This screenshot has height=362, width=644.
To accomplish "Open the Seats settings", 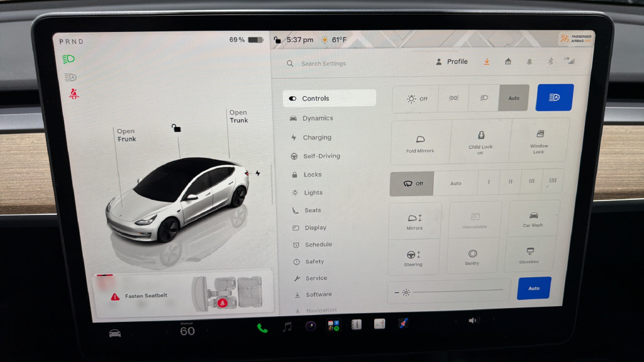I will pyautogui.click(x=307, y=210).
